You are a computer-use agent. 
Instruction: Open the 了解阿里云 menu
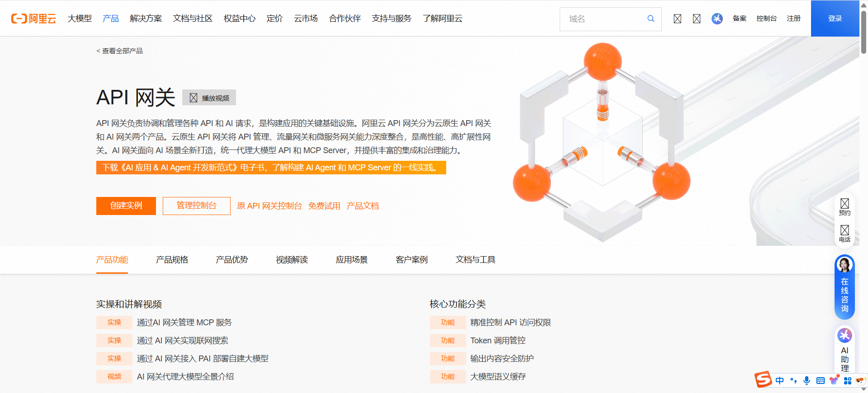click(443, 19)
